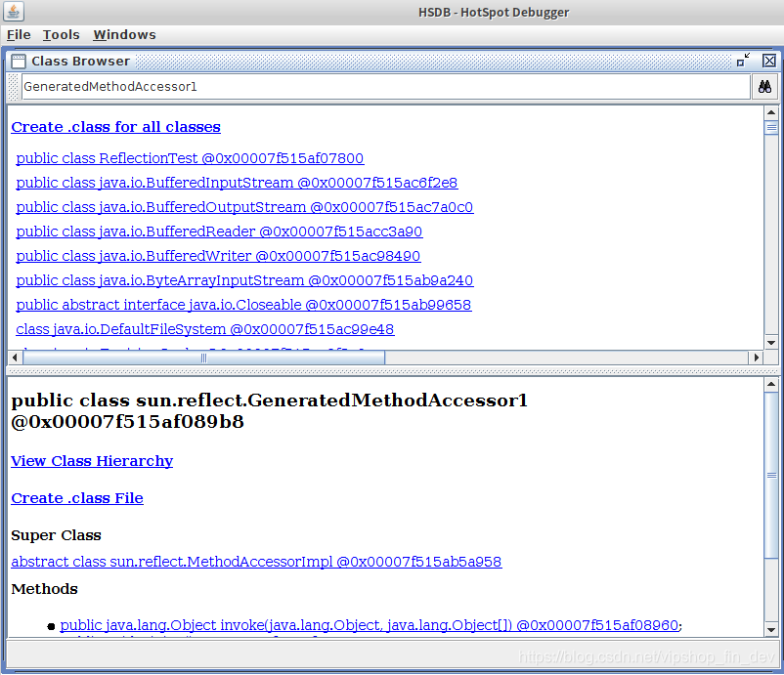This screenshot has width=784, height=675.
Task: Maximize the Class Browser internal frame
Action: pos(743,61)
